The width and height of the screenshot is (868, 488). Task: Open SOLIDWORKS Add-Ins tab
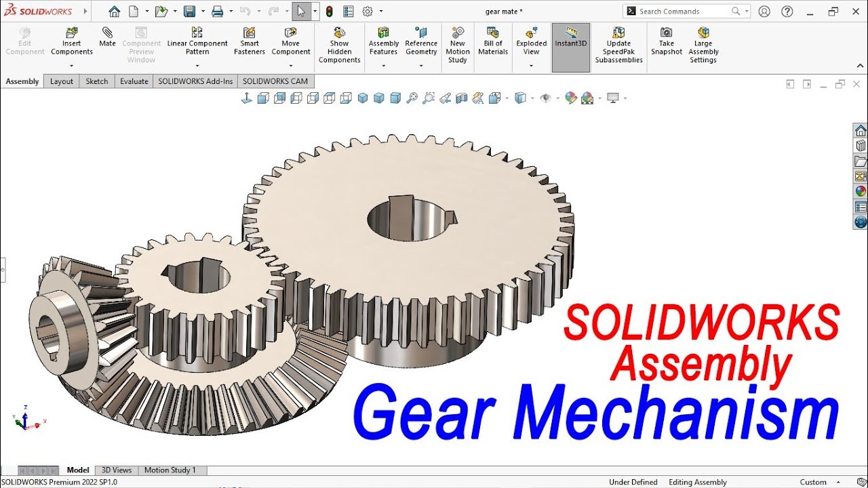pos(195,81)
